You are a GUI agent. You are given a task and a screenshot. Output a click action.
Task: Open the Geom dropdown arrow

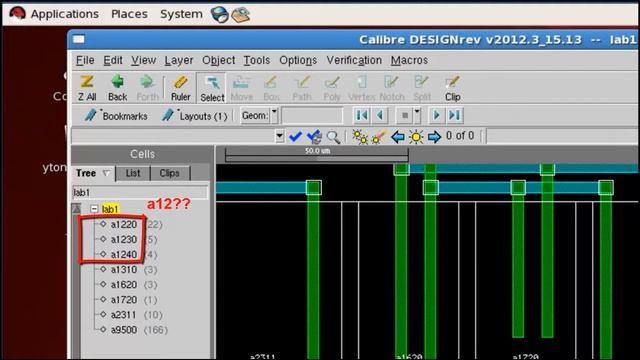coord(274,116)
